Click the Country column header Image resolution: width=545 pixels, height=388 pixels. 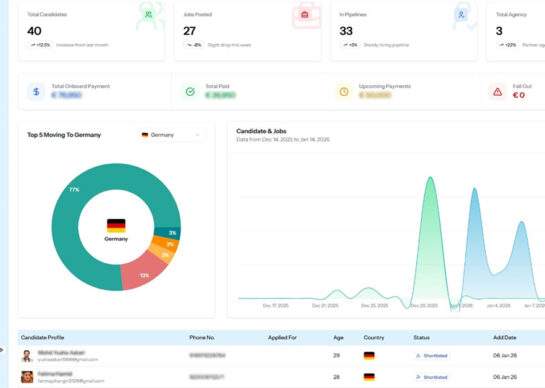pyautogui.click(x=374, y=338)
